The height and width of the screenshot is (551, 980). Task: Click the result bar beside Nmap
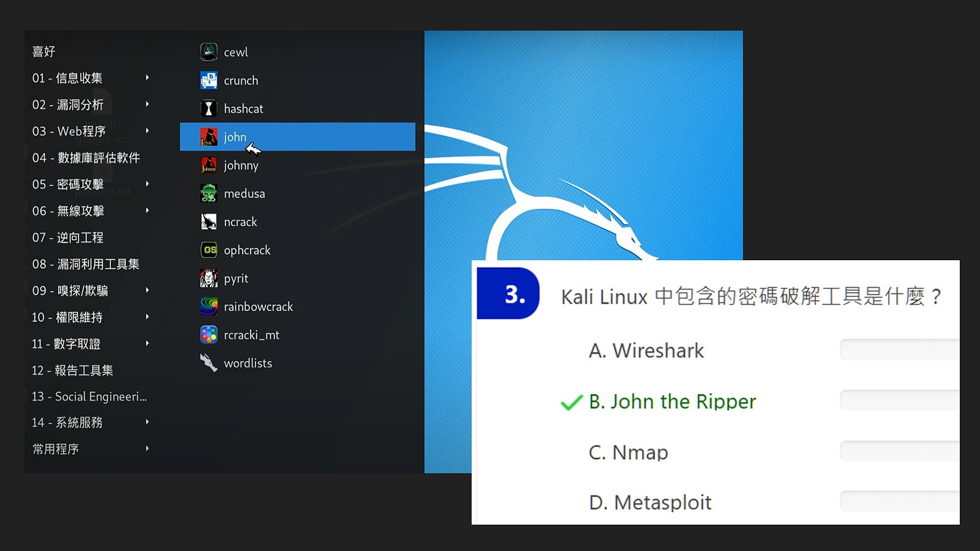point(900,451)
